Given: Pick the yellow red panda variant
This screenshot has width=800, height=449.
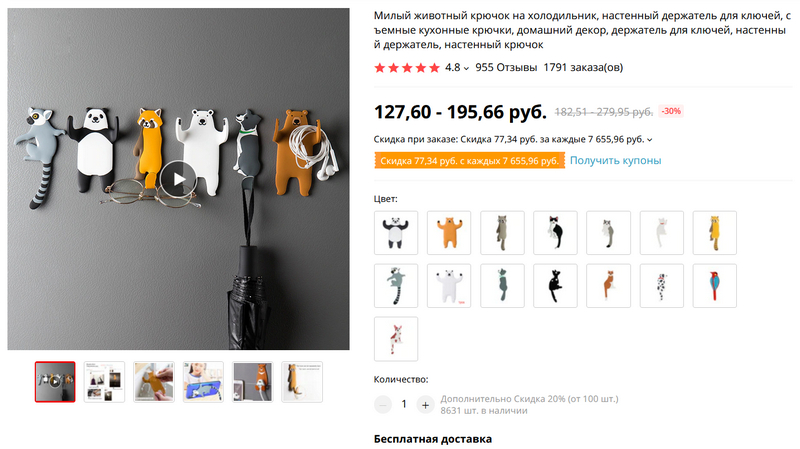Looking at the screenshot, I should (x=714, y=233).
